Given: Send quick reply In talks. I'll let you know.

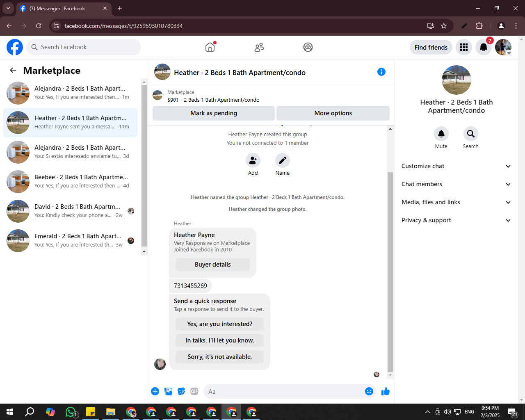Looking at the screenshot, I should coord(219,340).
